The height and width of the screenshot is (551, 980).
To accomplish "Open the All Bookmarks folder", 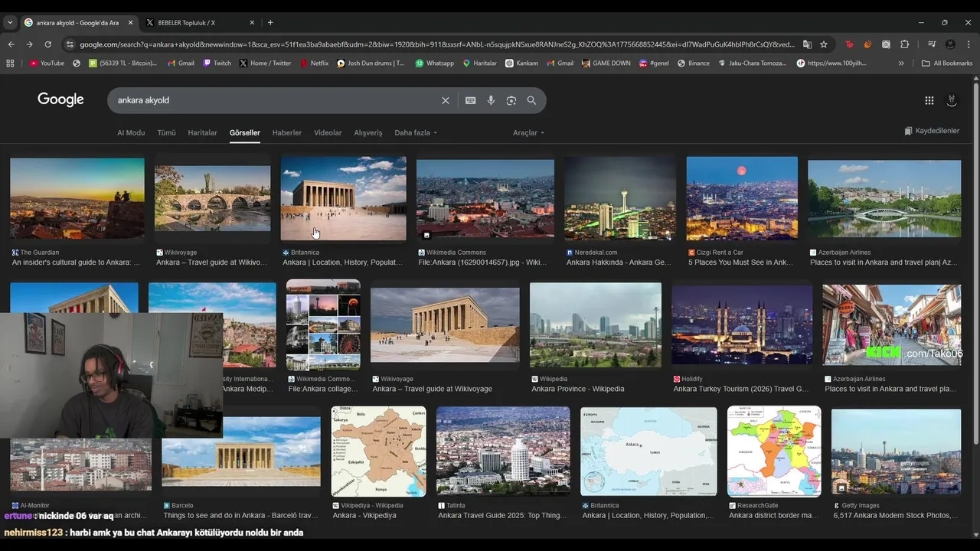I will (x=947, y=64).
